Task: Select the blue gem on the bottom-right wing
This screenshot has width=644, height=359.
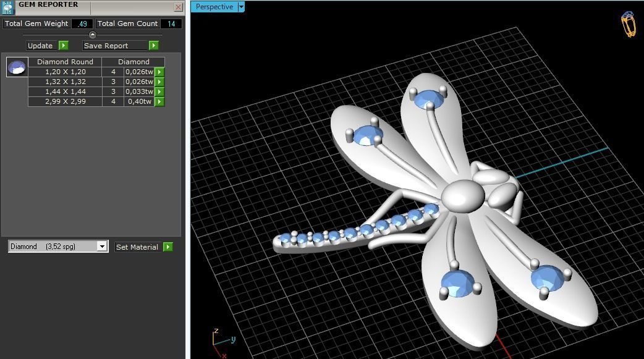Action: [547, 277]
